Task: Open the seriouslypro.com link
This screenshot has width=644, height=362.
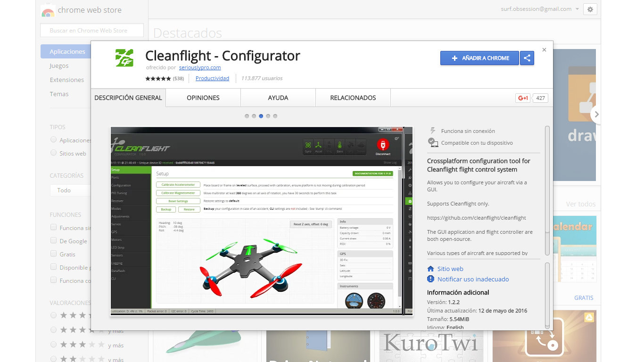Action: pyautogui.click(x=200, y=67)
